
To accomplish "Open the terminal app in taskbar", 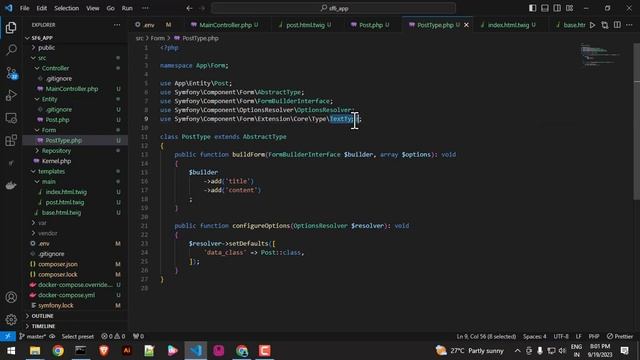I will point(81,351).
